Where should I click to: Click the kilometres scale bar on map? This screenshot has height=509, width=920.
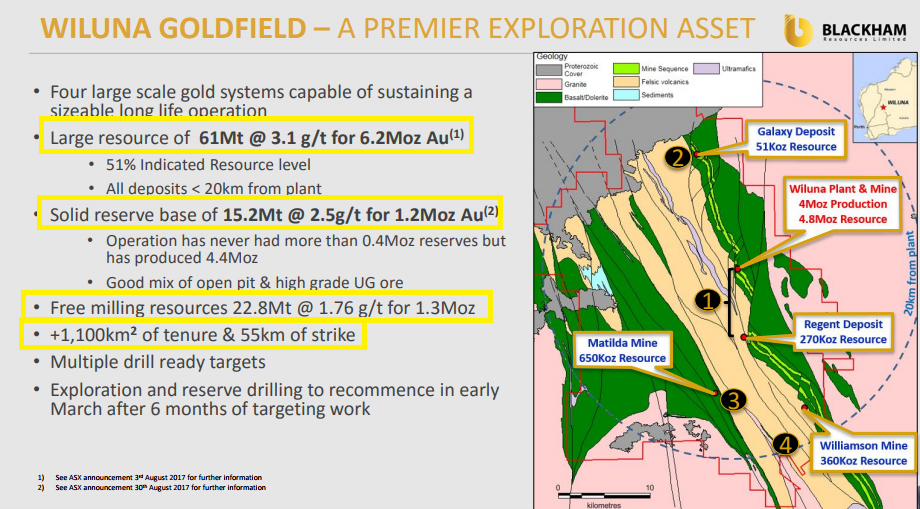pyautogui.click(x=604, y=496)
